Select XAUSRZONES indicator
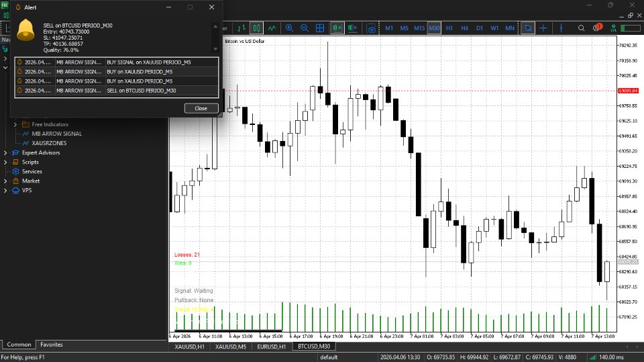Image resolution: width=644 pixels, height=362 pixels. coord(49,143)
